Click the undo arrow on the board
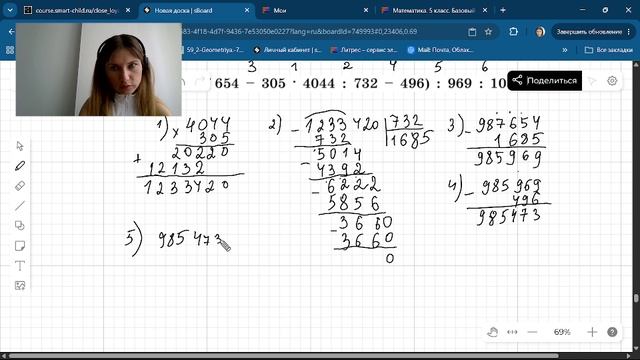 183,82
